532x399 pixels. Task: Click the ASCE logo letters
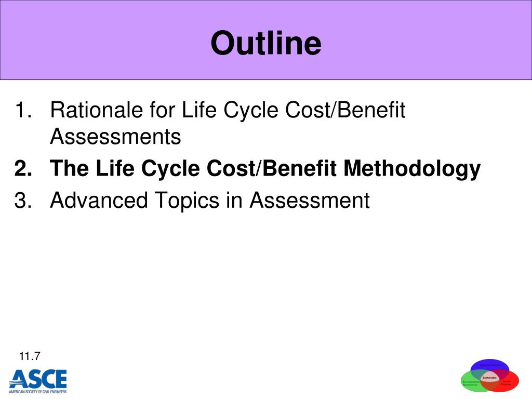pos(38,379)
